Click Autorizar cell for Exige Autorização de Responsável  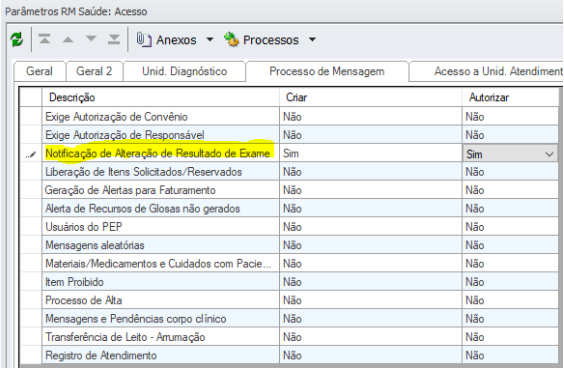[x=510, y=135]
